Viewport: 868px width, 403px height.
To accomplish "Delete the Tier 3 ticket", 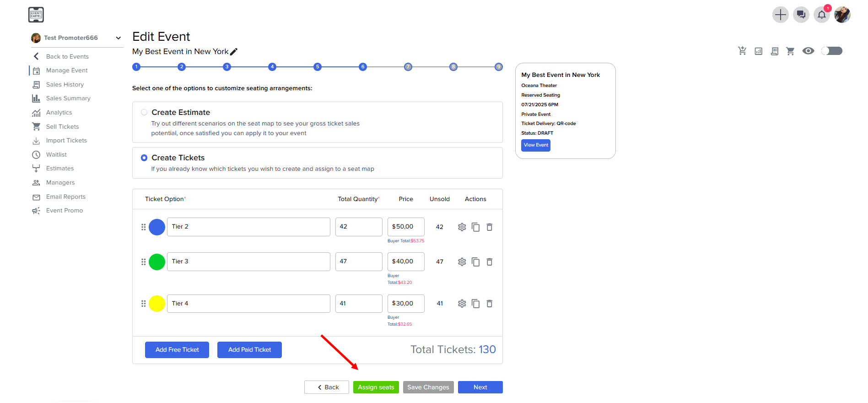I will point(490,262).
